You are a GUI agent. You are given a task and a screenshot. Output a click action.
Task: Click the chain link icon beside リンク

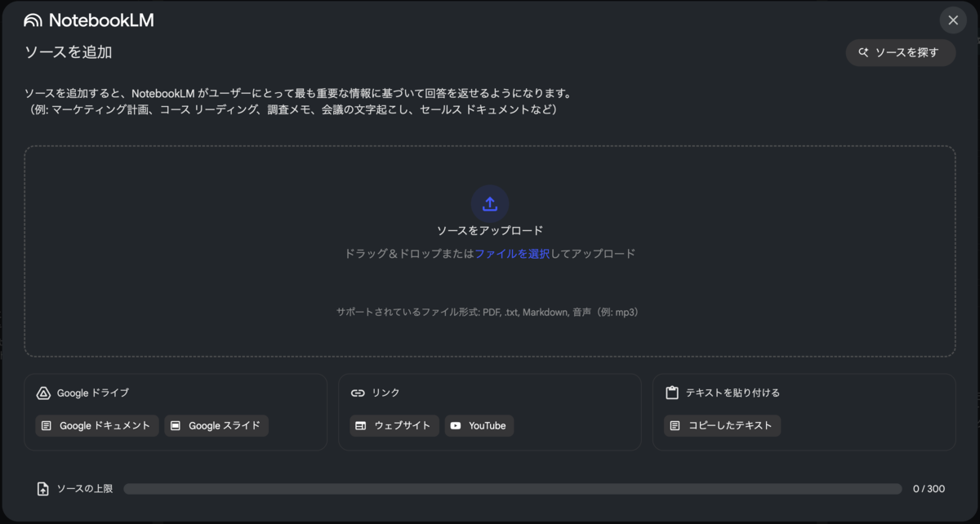[358, 393]
